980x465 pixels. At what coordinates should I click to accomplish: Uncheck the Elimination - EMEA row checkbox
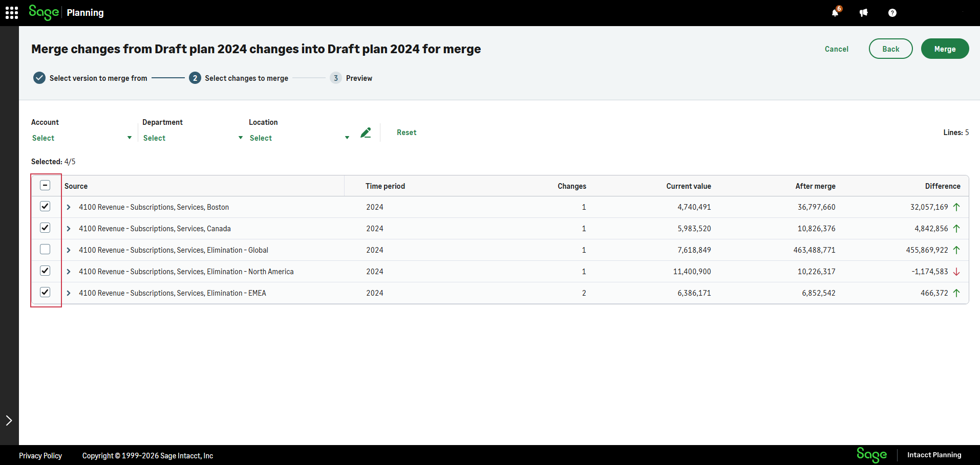45,292
